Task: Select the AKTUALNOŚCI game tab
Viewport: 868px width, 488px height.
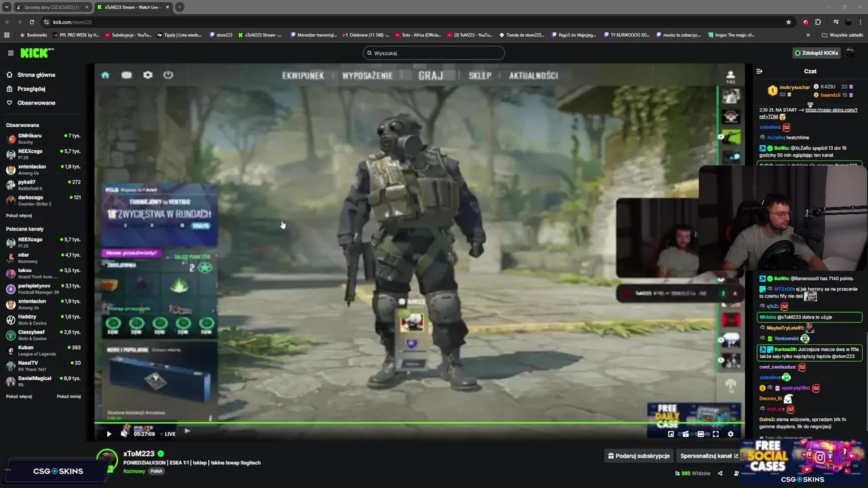Action: tap(534, 76)
